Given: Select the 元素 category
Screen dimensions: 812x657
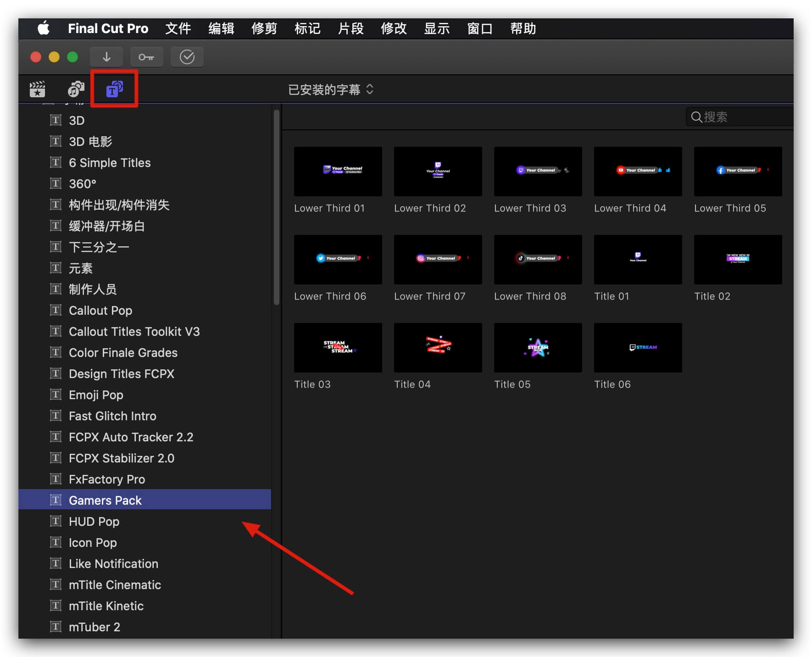Looking at the screenshot, I should coord(145,268).
